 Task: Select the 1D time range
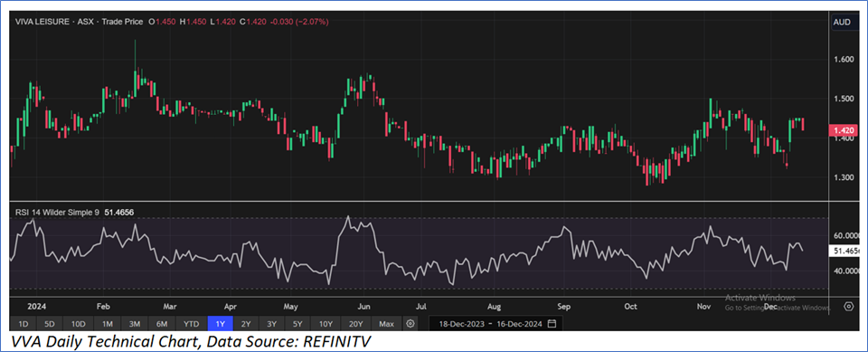pos(23,323)
